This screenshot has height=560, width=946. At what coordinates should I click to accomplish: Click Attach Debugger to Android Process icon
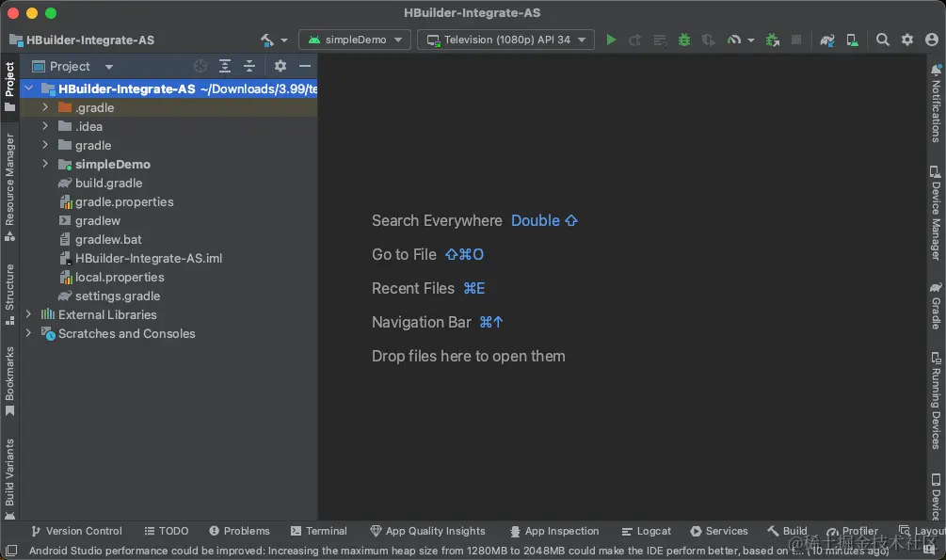click(772, 40)
